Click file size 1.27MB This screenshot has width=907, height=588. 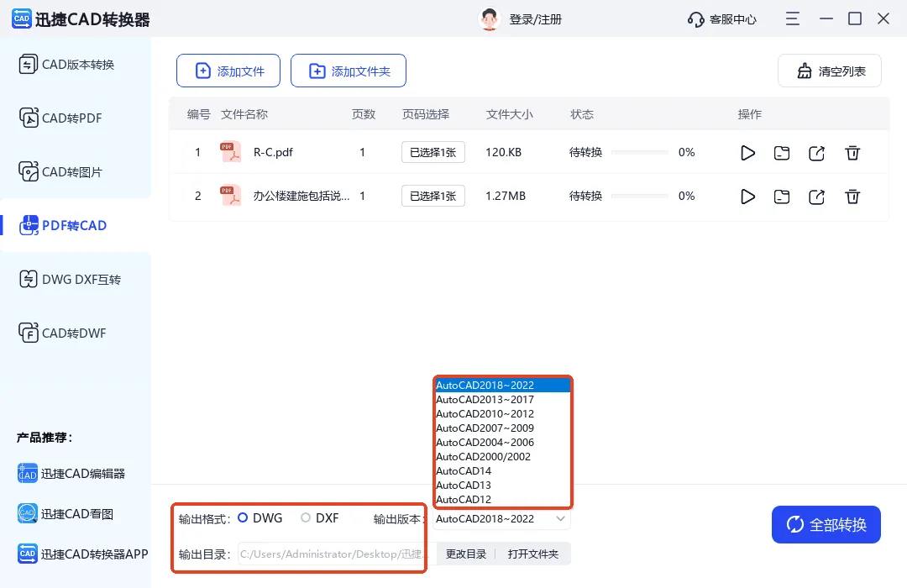[506, 196]
